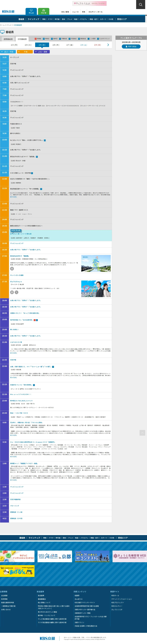Switch to the テレビ tab
The height and width of the screenshot is (644, 147).
(31, 12)
